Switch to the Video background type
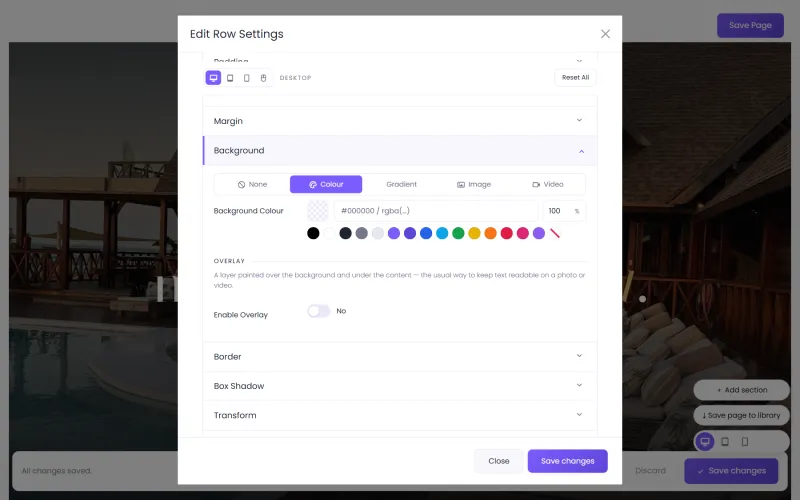Image resolution: width=800 pixels, height=500 pixels. tap(547, 184)
